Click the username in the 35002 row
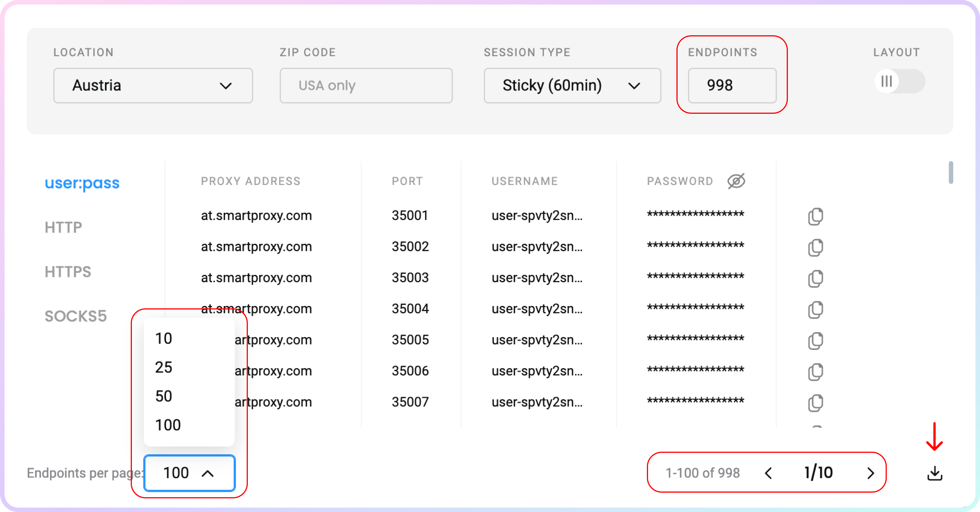Image resolution: width=980 pixels, height=512 pixels. point(537,247)
